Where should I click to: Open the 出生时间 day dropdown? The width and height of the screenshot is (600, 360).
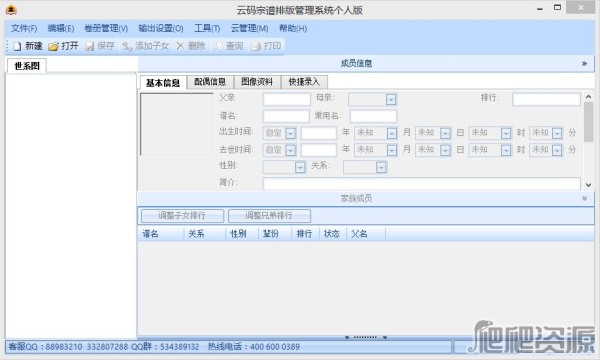coord(445,133)
